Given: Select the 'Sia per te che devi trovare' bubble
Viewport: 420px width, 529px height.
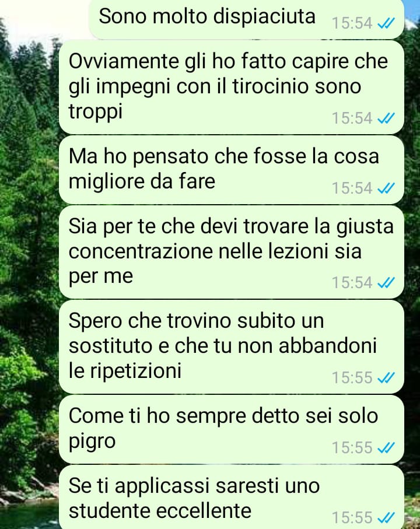Looking at the screenshot, I should pyautogui.click(x=232, y=252).
